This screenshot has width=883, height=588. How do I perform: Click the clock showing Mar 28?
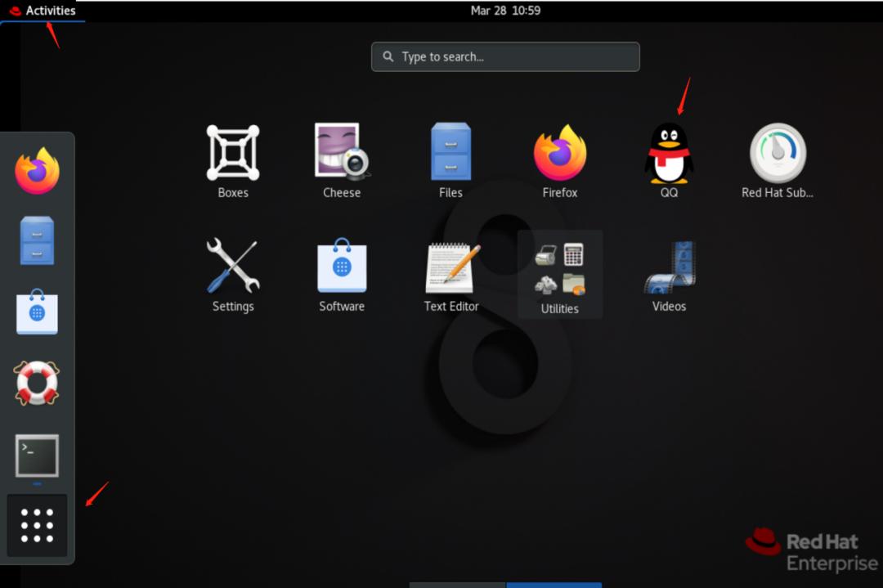point(505,11)
